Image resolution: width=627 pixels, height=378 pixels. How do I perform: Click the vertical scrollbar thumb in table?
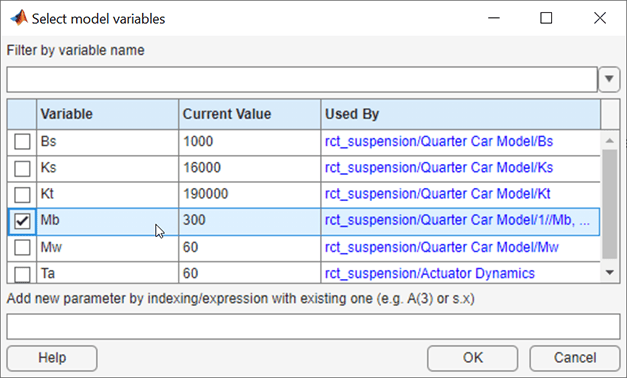(x=610, y=204)
